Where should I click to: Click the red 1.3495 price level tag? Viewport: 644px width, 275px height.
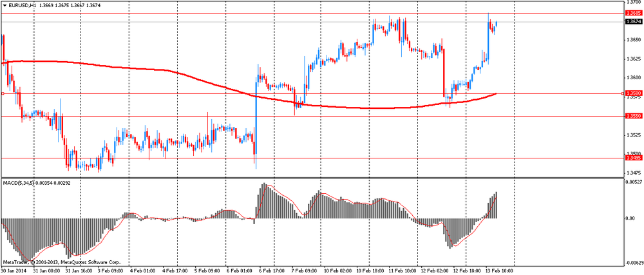pyautogui.click(x=632, y=158)
